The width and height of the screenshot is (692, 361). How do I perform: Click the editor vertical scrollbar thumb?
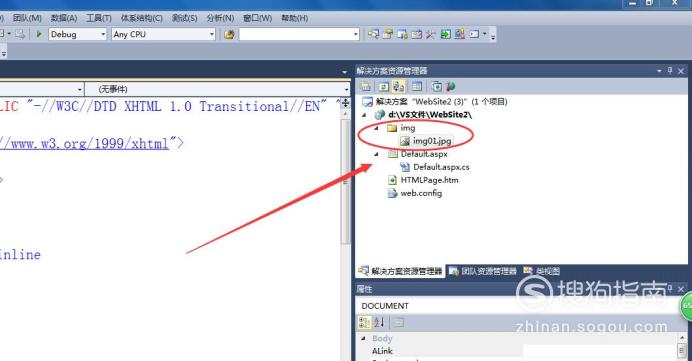click(346, 181)
